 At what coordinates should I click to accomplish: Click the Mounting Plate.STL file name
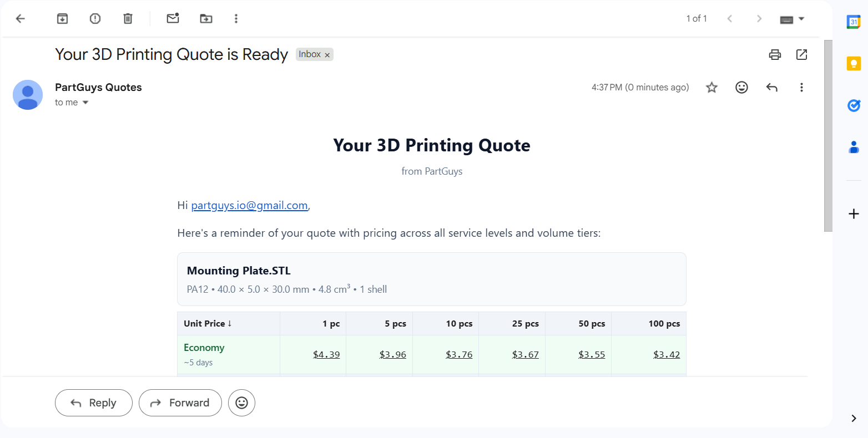coord(239,271)
